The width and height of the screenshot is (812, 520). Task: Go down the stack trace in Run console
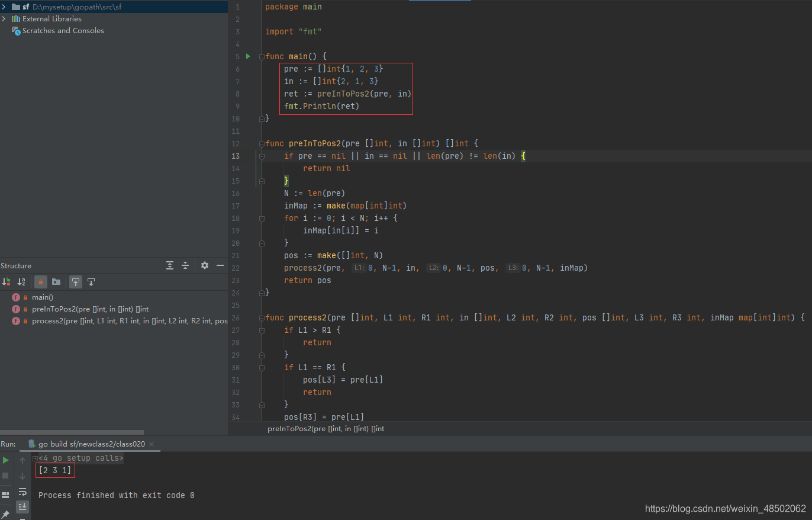(x=22, y=476)
